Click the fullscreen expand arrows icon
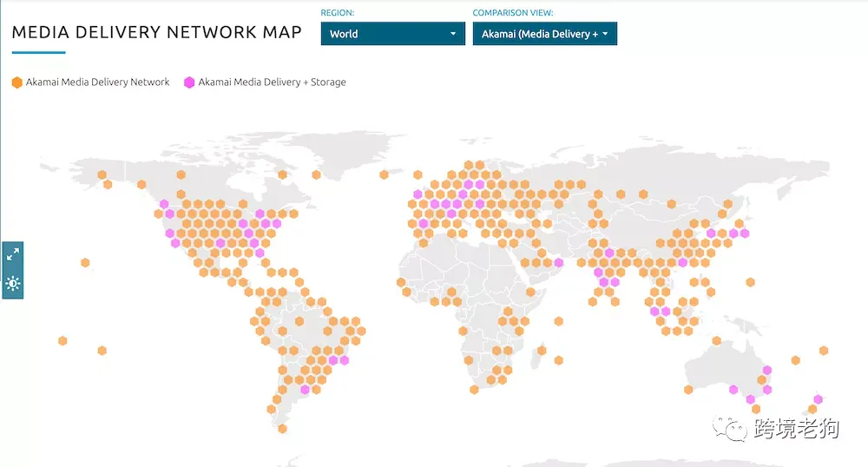 tap(13, 254)
